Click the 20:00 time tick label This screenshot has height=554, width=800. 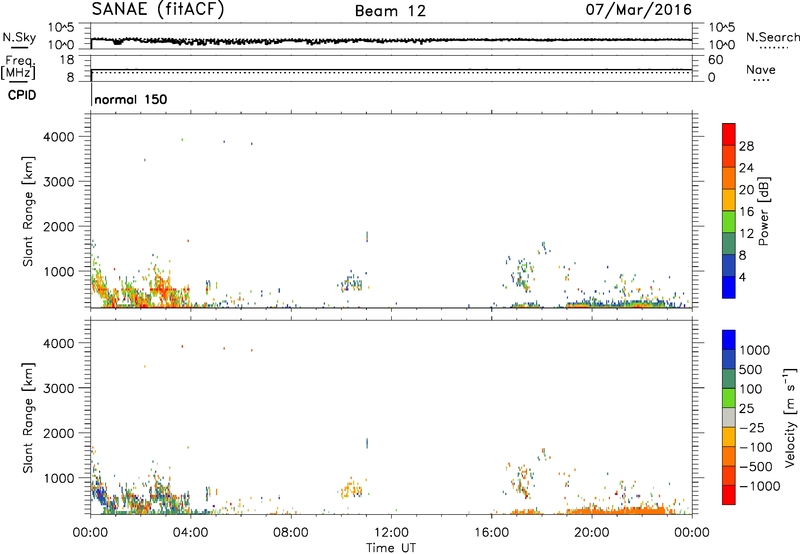pos(591,533)
